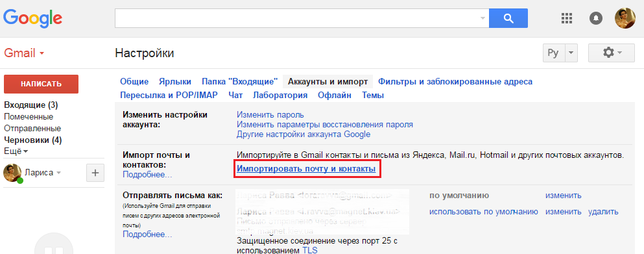644x254 pixels.
Task: Open the Gmail dropdown menu
Action: click(x=24, y=53)
